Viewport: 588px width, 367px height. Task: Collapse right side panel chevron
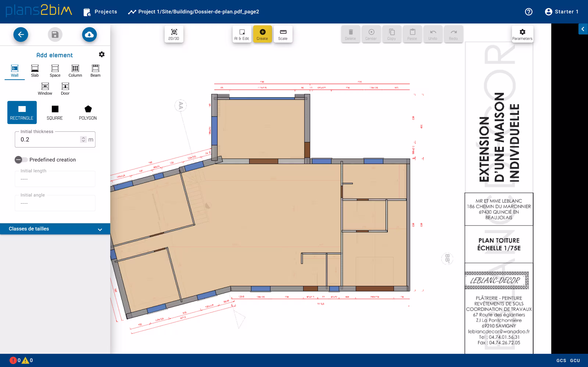583,29
